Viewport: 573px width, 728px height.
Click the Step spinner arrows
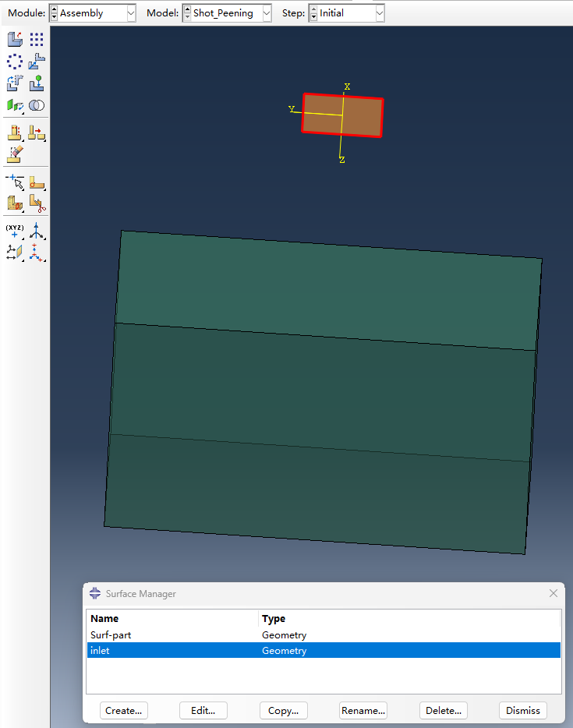(x=314, y=13)
